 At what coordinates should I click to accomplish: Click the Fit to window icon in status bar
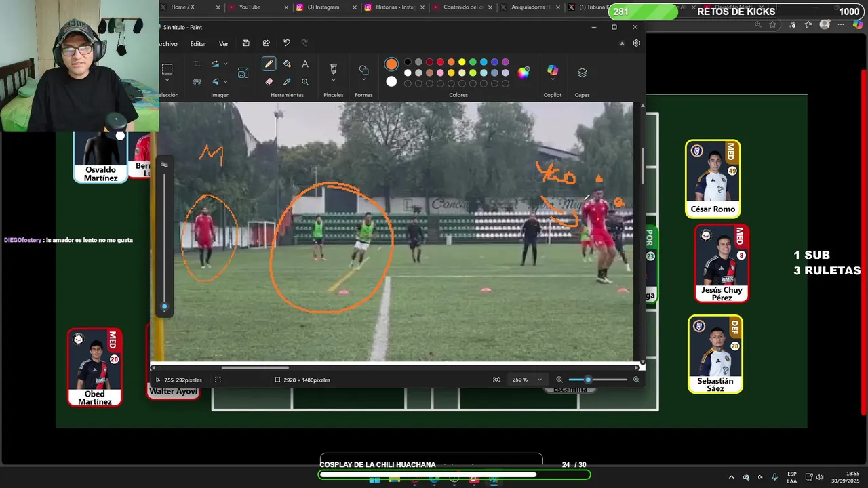click(x=496, y=380)
